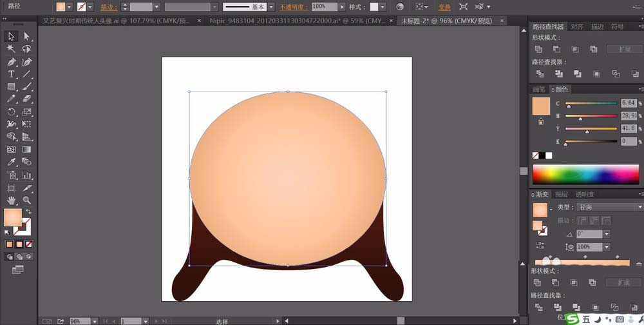The height and width of the screenshot is (325, 644).
Task: Switch to Gradient fill mode below the swatches
Action: [x=19, y=244]
